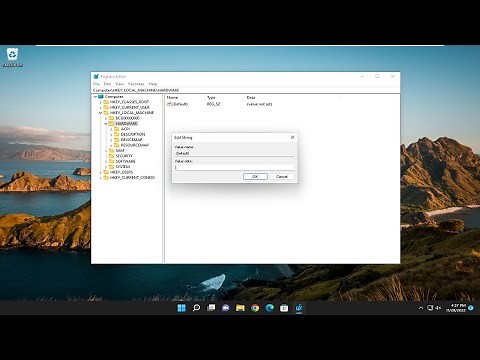480x360 pixels.
Task: Click the (Default) string value icon
Action: 169,104
